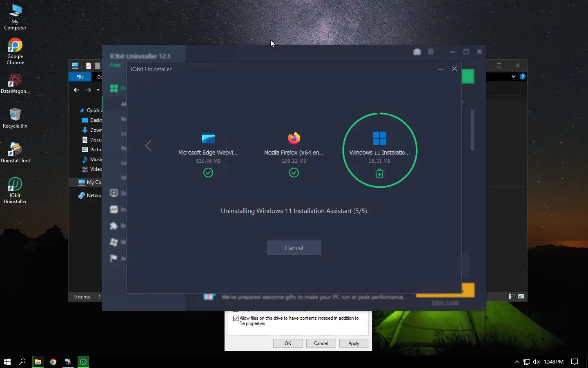Open the Windows Start menu
The image size is (588, 368).
click(7, 361)
